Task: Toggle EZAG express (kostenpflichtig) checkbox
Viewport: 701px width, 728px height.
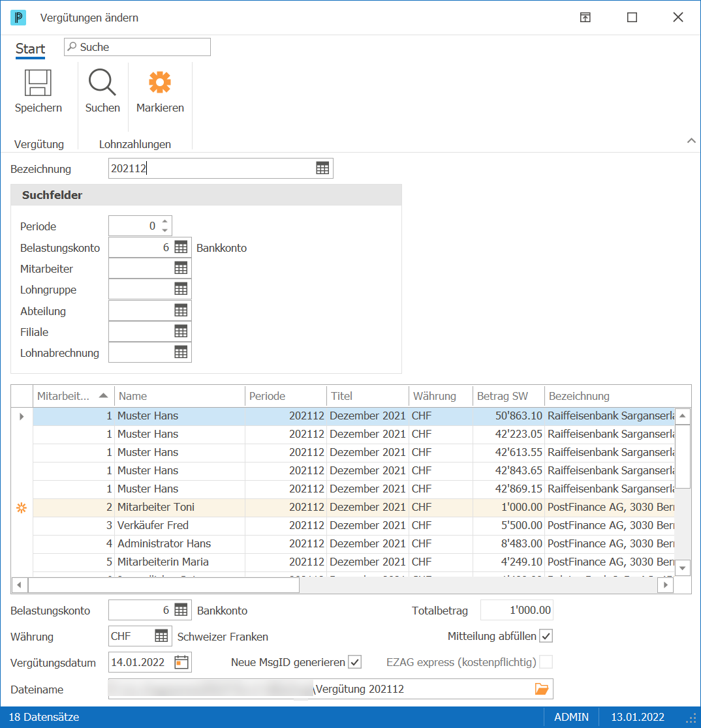Action: [x=546, y=662]
